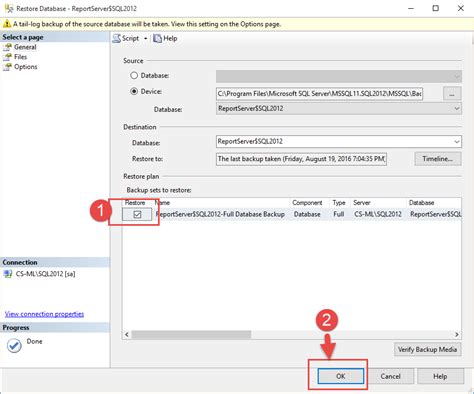This screenshot has width=474, height=394.
Task: Click the Restore column header
Action: point(135,203)
